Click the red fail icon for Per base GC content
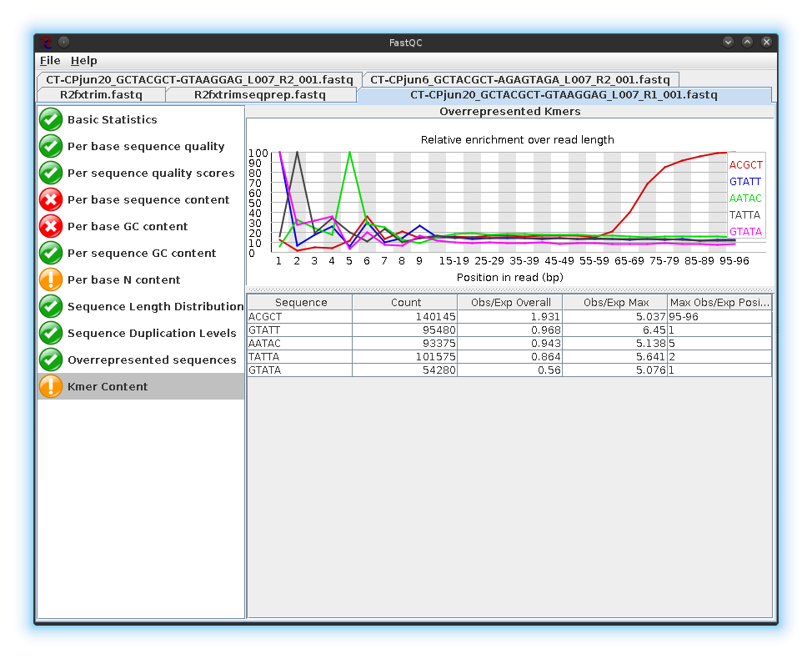The image size is (812, 659). point(51,226)
